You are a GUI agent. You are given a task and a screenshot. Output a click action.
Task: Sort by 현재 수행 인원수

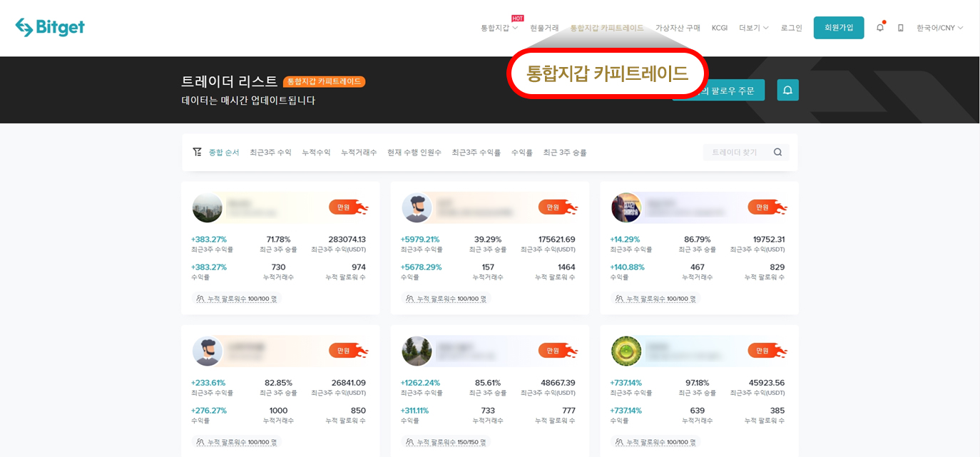[414, 153]
